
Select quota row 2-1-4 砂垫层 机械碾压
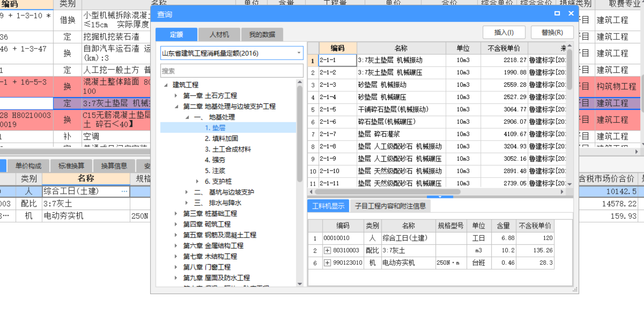tap(437, 97)
